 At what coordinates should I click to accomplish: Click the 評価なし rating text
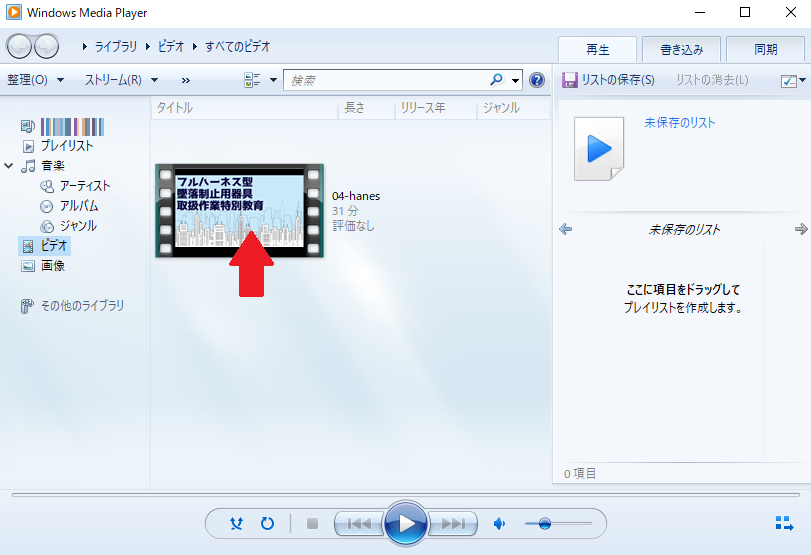coord(353,226)
